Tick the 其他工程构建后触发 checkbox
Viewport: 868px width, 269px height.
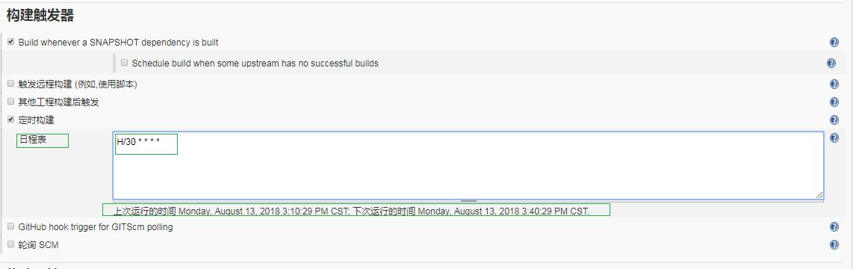(x=11, y=102)
